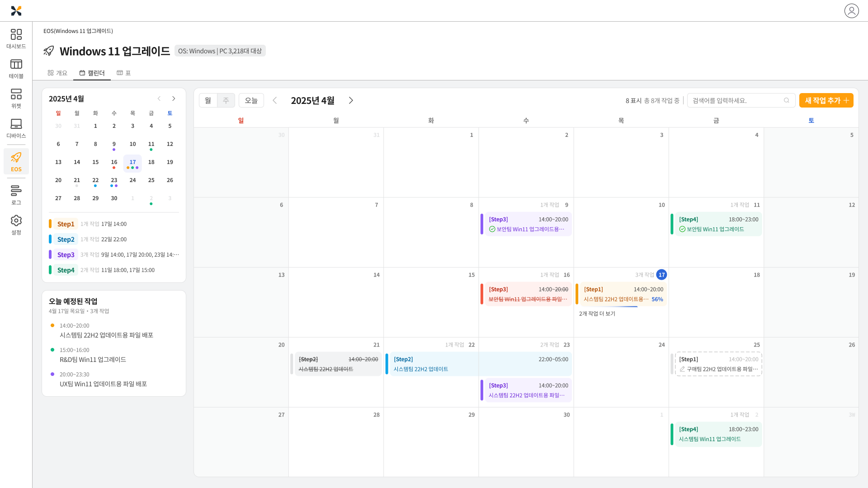Expand 2개 작업 더 보기 on the 17th
This screenshot has width=868, height=488.
(x=597, y=314)
